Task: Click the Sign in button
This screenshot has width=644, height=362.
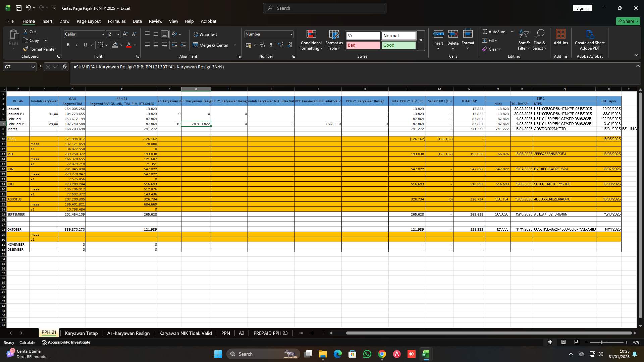Action: tap(582, 8)
